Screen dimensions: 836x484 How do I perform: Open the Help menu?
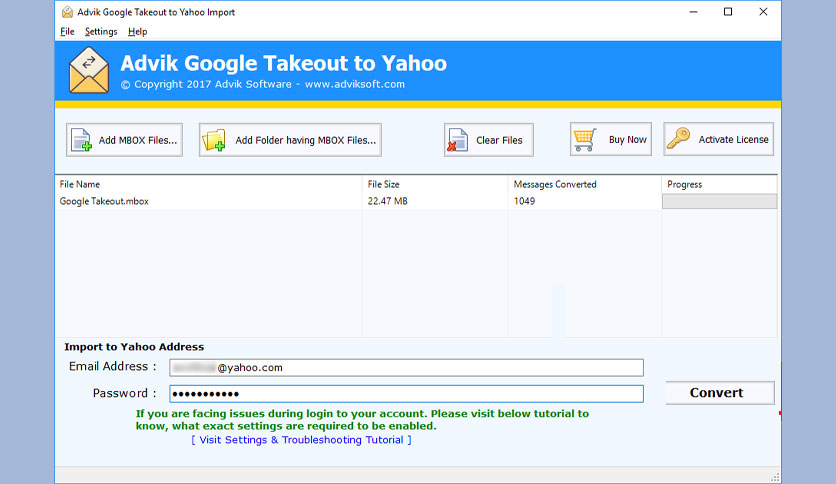click(138, 31)
